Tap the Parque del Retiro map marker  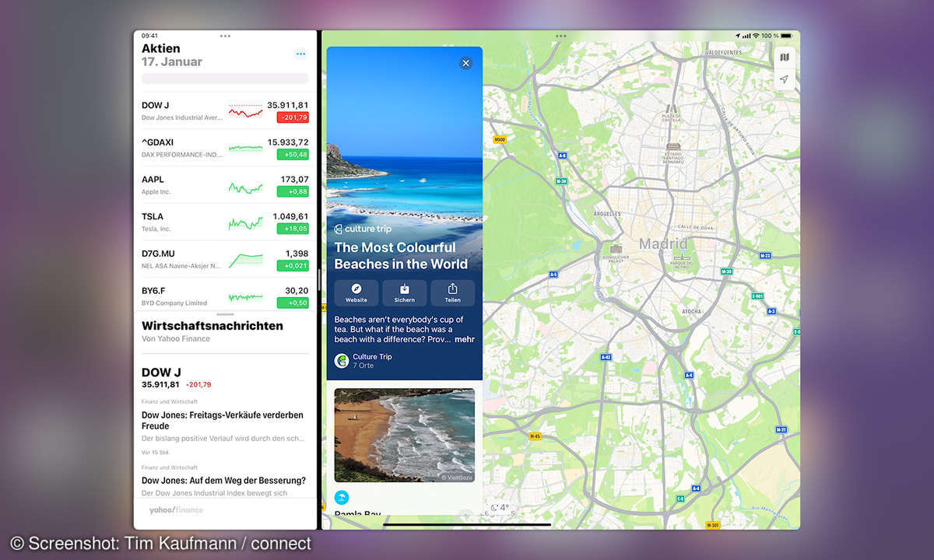coord(682,259)
